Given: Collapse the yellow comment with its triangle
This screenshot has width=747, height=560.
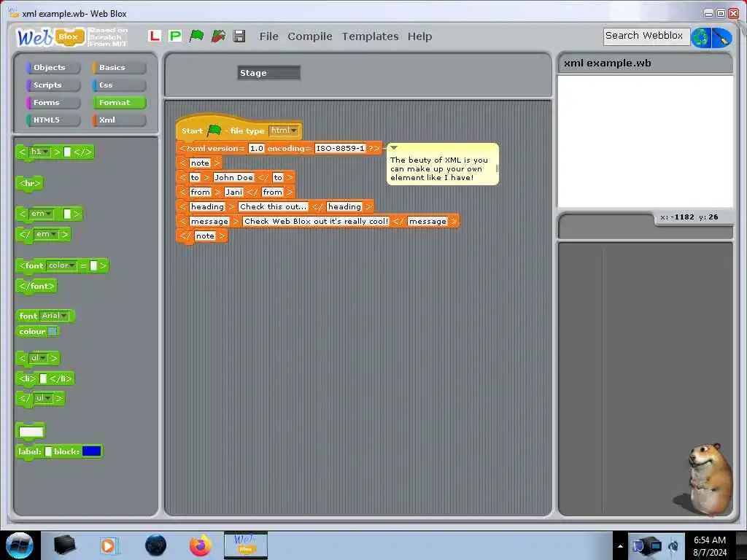Looking at the screenshot, I should tap(393, 148).
